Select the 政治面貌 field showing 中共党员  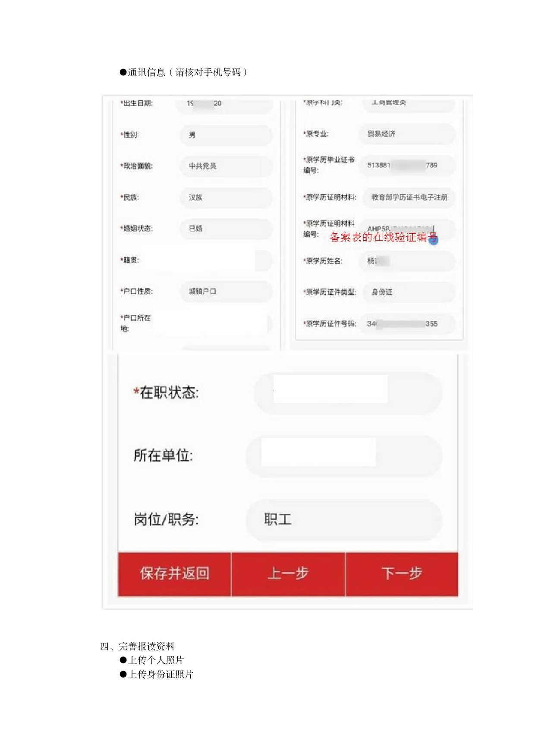coord(226,166)
